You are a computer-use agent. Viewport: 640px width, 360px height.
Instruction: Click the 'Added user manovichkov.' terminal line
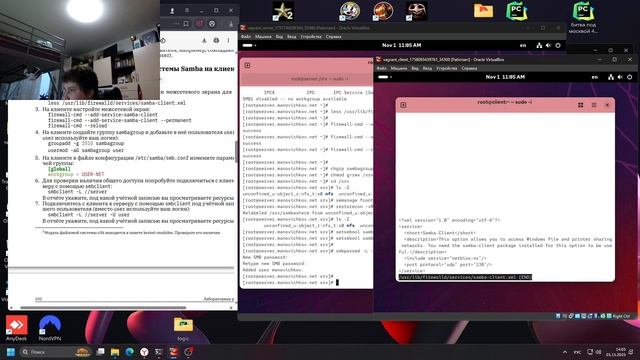(273, 270)
